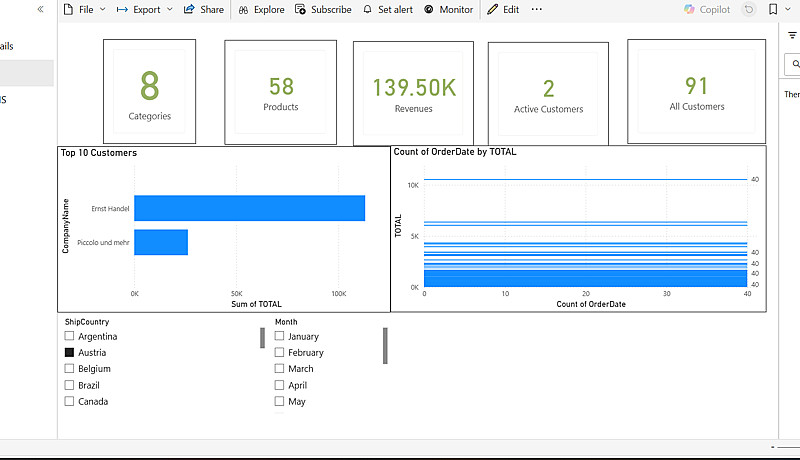
Task: Select the Categories card showing 8
Action: pos(149,91)
